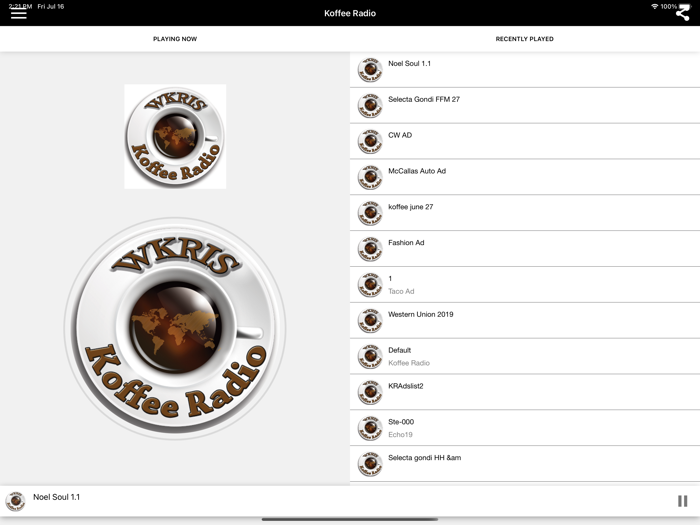Open the hamburger menu
The width and height of the screenshot is (700, 525).
click(18, 14)
